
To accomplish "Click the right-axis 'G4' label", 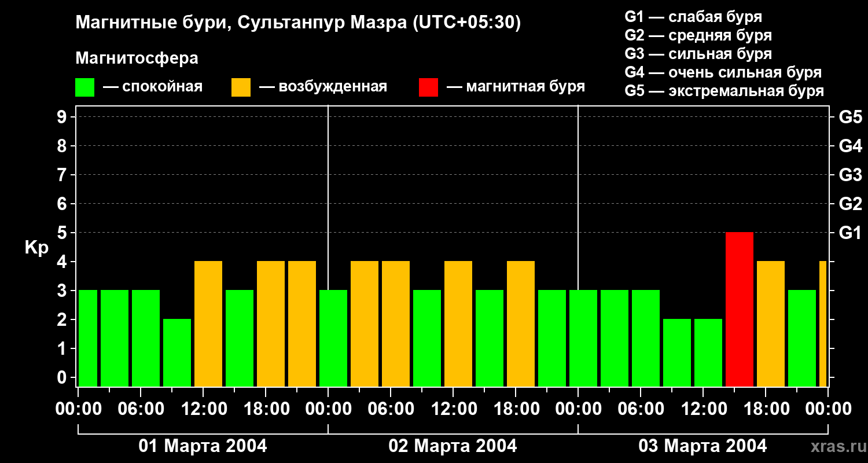I will pos(851,146).
